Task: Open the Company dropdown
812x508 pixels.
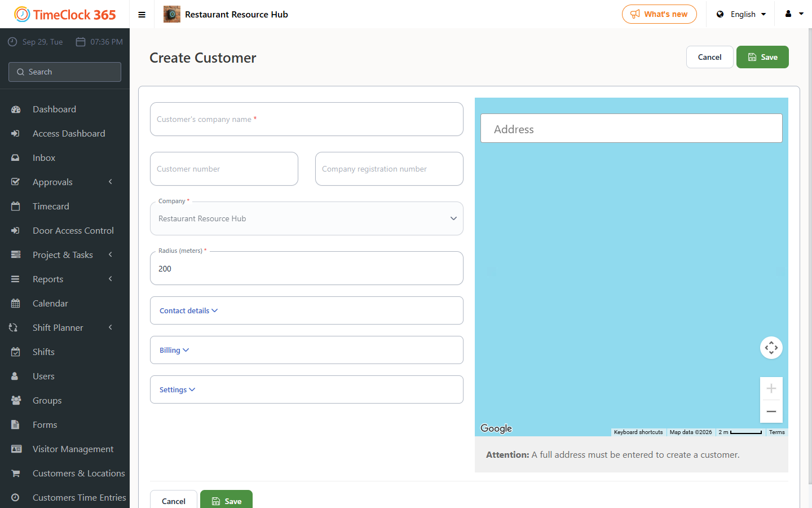Action: pos(307,218)
